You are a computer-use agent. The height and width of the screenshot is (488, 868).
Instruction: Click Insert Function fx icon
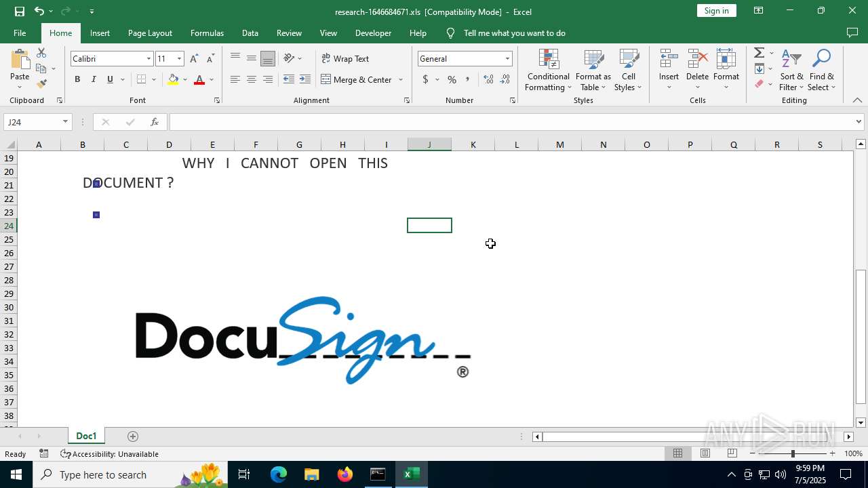click(x=155, y=122)
